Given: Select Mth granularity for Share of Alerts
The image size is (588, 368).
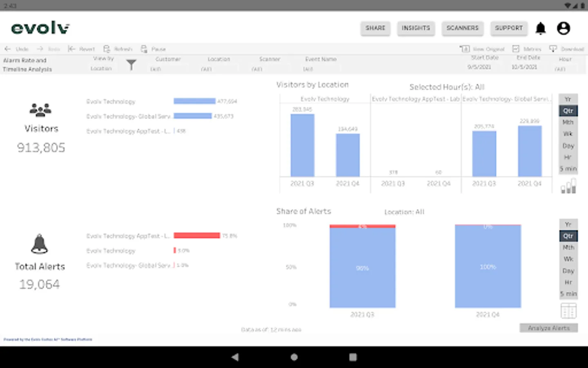Looking at the screenshot, I should coord(568,247).
